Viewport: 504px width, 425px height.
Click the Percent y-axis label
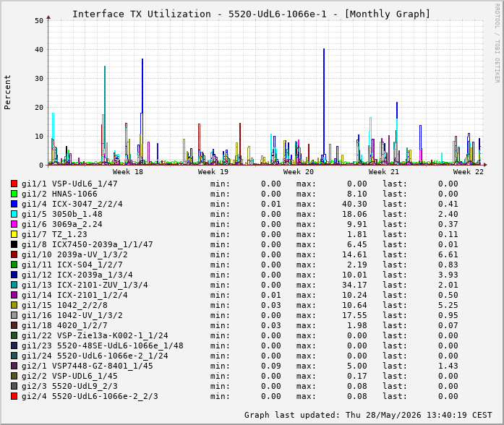point(7,93)
